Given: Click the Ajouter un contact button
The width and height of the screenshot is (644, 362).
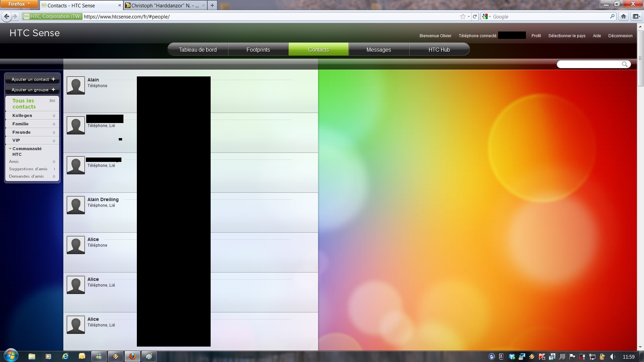Looking at the screenshot, I should [x=33, y=79].
